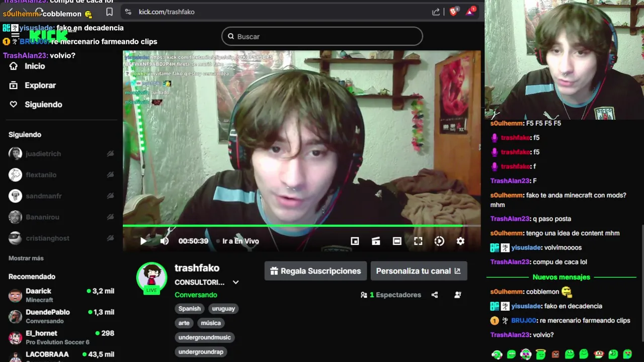Image resolution: width=644 pixels, height=362 pixels.
Task: Open Brave Shields lion icon
Action: pyautogui.click(x=454, y=12)
